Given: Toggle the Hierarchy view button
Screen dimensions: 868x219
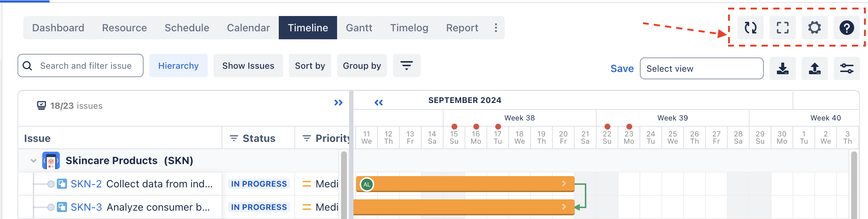Looking at the screenshot, I should pyautogui.click(x=178, y=65).
